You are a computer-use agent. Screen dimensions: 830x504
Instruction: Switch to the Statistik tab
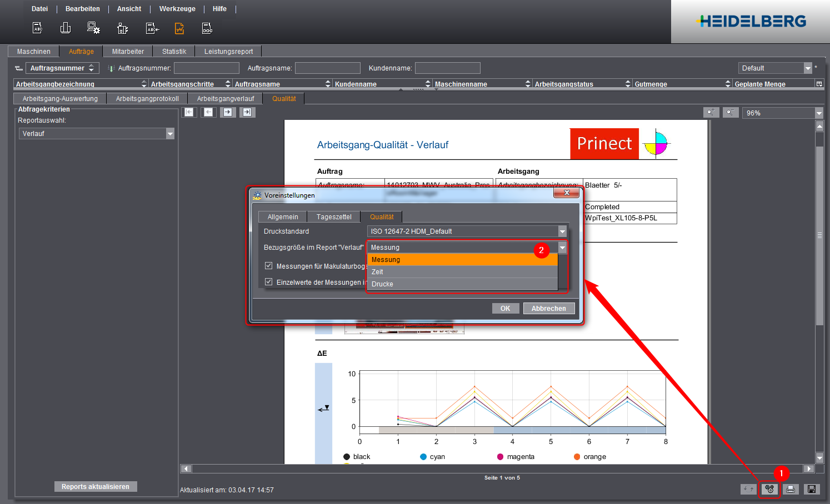[174, 52]
